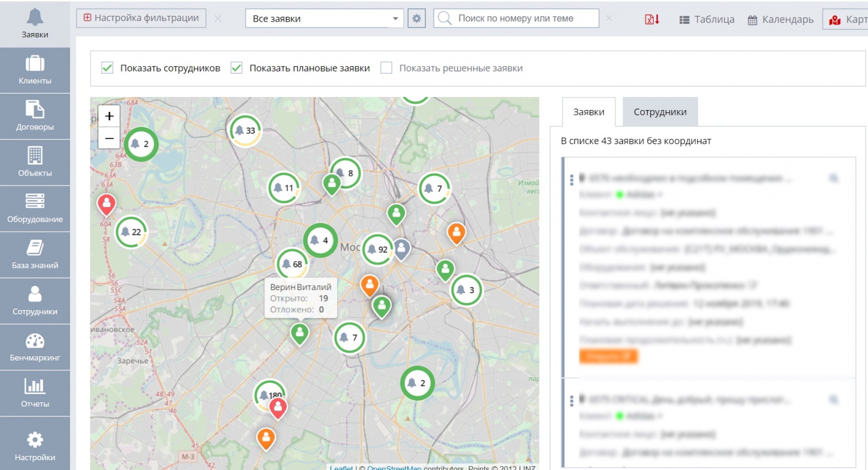The image size is (868, 470).
Task: Enable Показать решенные заявки checkbox
Action: click(x=386, y=68)
